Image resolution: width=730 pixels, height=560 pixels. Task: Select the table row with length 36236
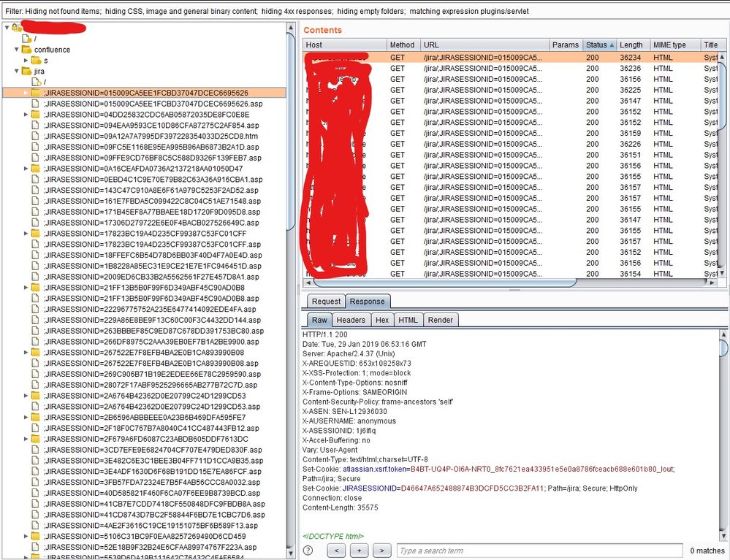(511, 69)
